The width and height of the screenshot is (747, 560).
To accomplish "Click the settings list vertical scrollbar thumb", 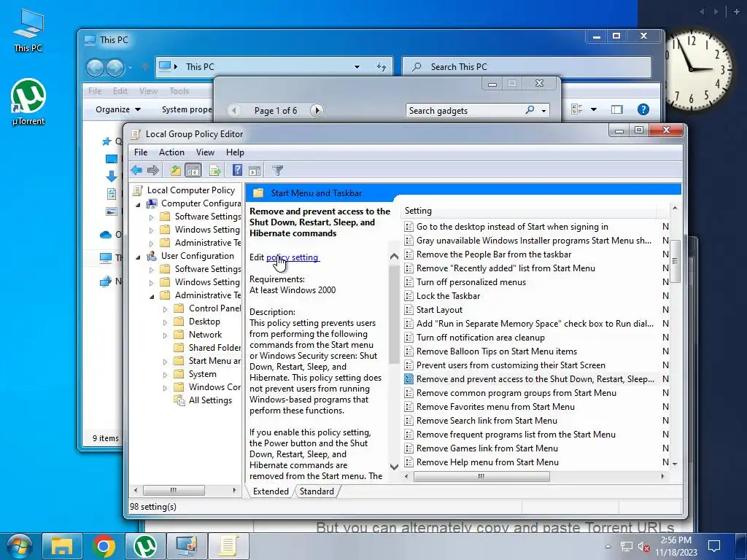I will [675, 261].
